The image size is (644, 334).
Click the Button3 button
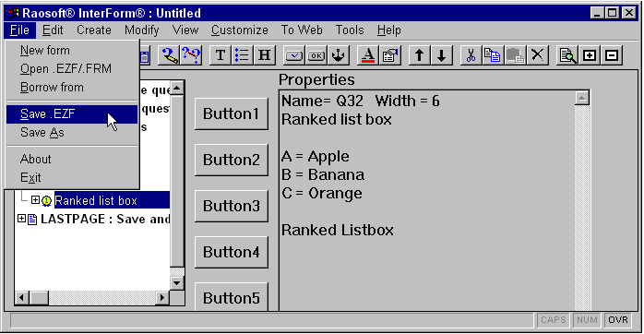tap(232, 206)
